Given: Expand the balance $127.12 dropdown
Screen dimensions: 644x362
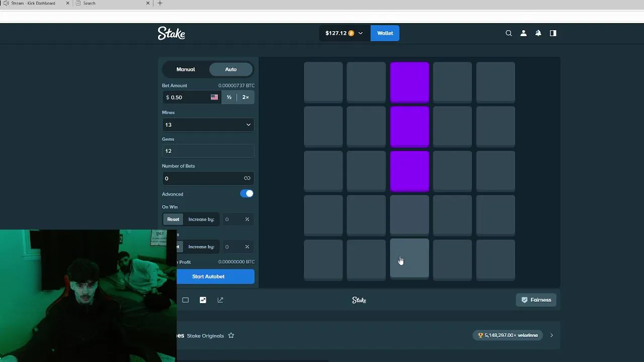Looking at the screenshot, I should (x=345, y=33).
